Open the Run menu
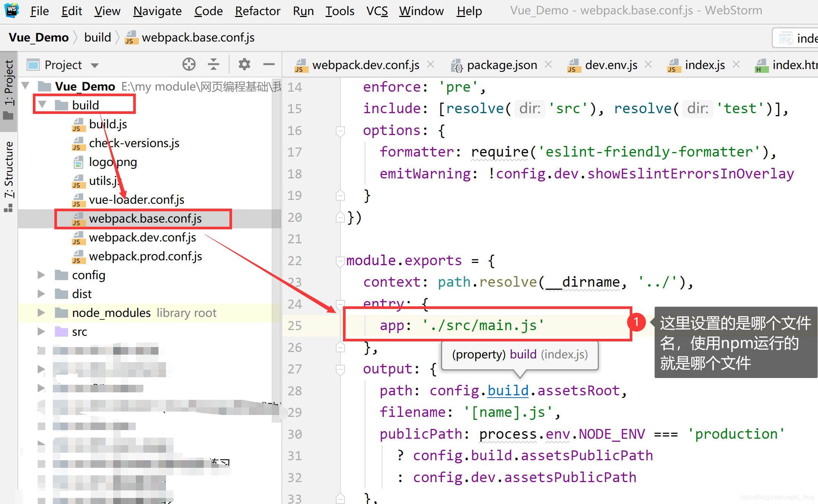 [x=303, y=11]
